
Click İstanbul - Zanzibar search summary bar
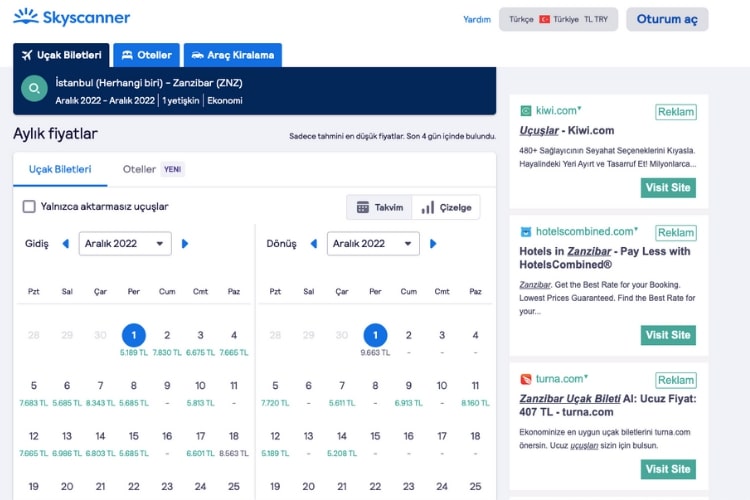254,91
